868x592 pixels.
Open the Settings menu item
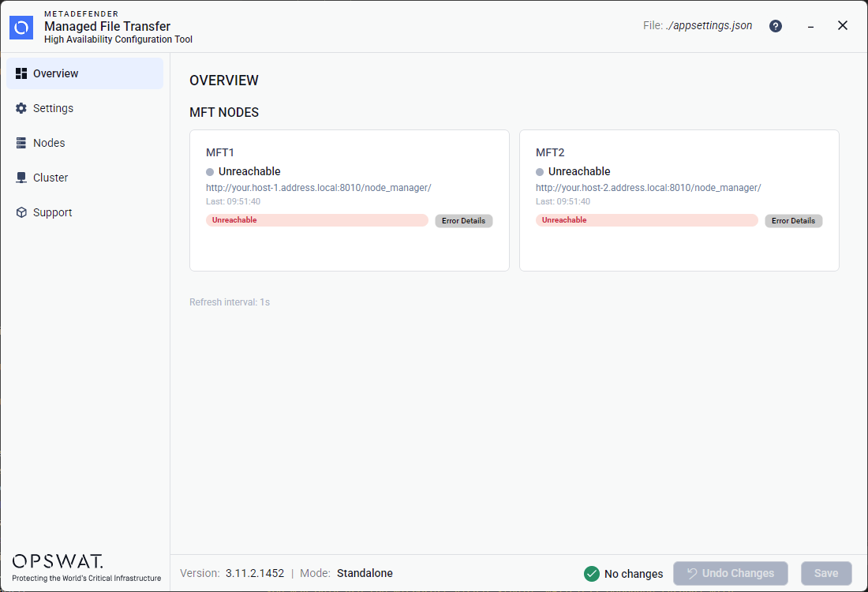pyautogui.click(x=84, y=108)
